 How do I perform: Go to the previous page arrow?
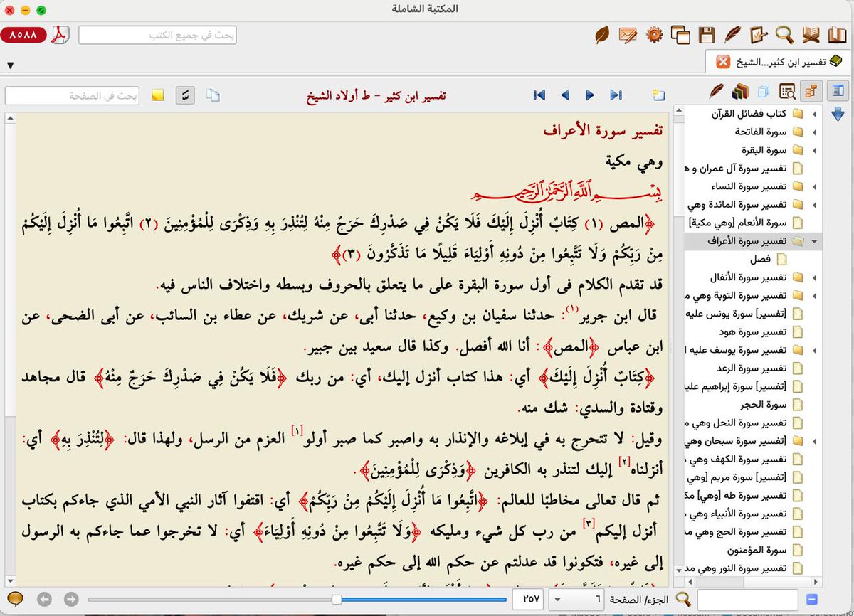pos(565,95)
